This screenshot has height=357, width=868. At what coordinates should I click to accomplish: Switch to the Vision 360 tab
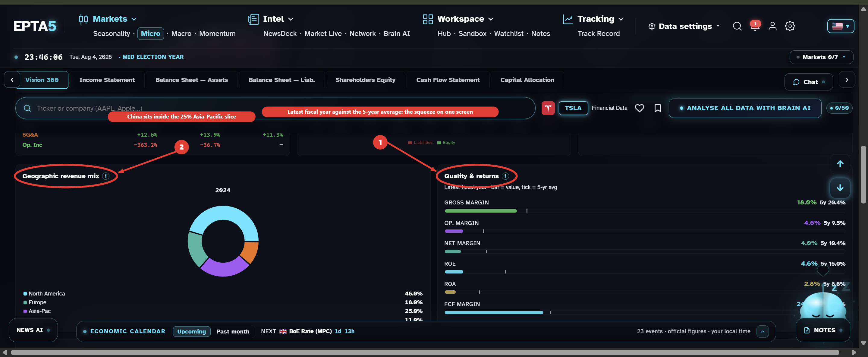(x=42, y=80)
